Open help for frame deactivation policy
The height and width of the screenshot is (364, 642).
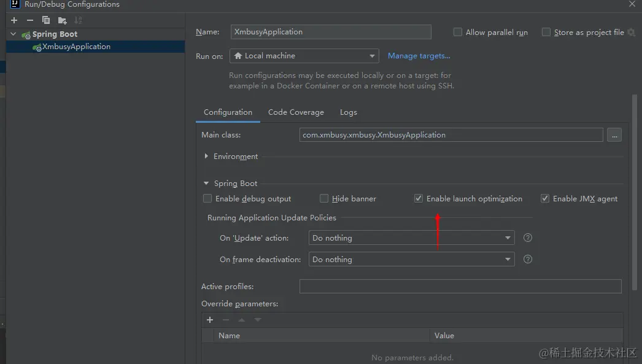click(527, 260)
